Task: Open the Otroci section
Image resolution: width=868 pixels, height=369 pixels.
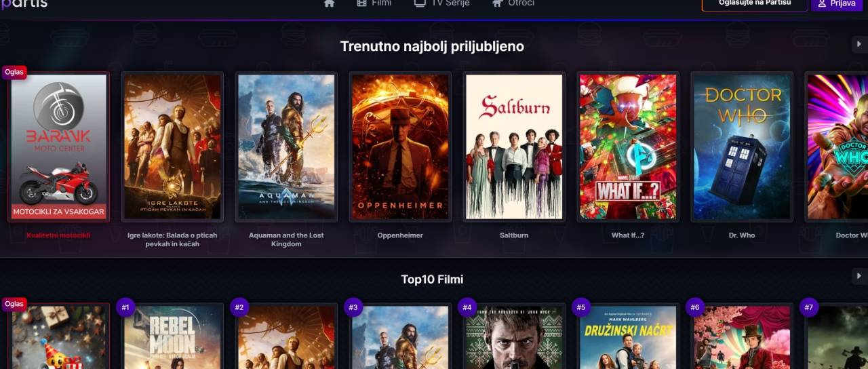Action: (x=513, y=3)
